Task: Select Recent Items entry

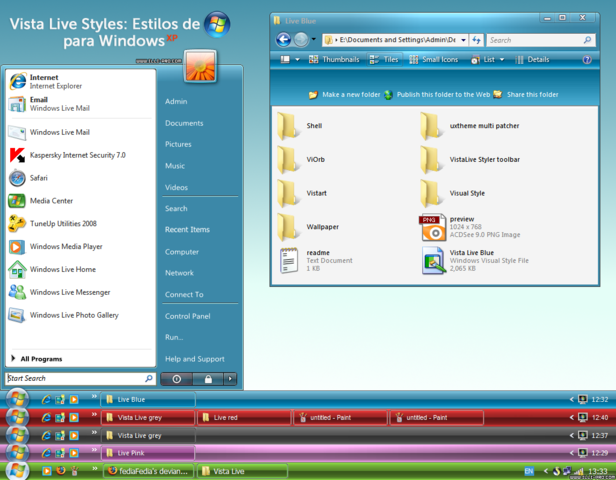Action: [x=187, y=229]
